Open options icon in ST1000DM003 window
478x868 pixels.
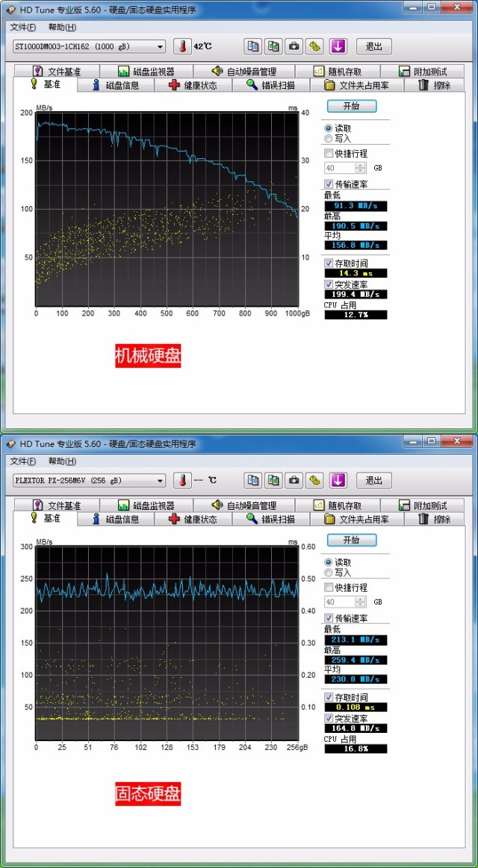click(x=314, y=46)
